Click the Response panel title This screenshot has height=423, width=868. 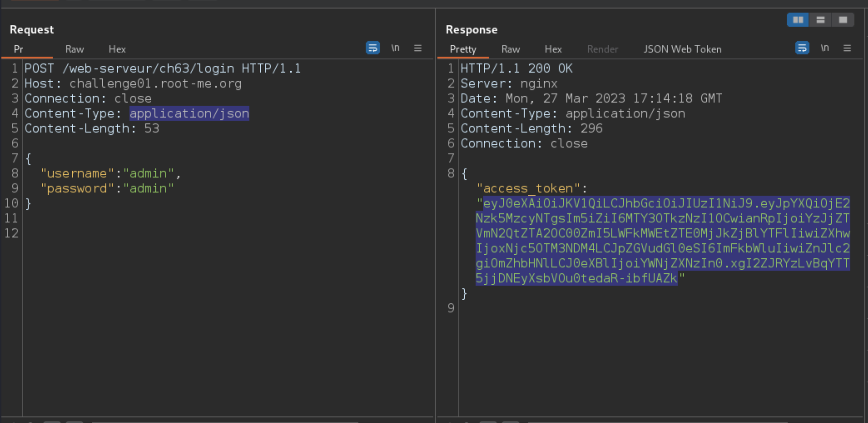pyautogui.click(x=471, y=30)
